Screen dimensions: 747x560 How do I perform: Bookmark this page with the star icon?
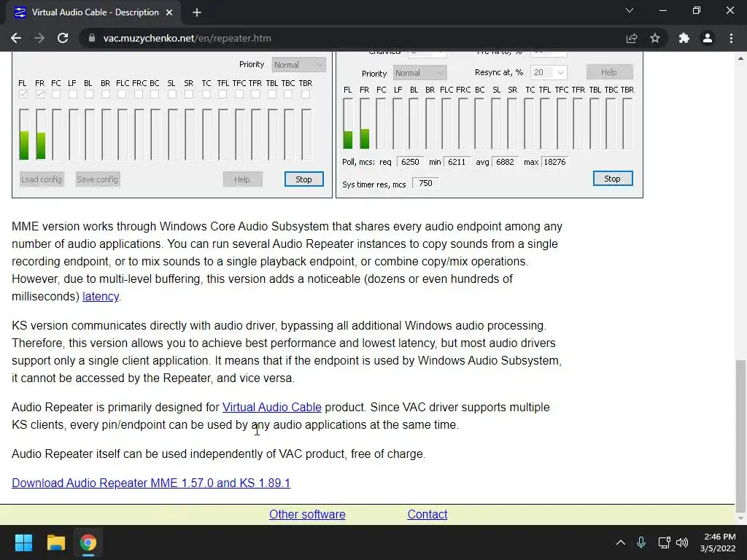coord(655,38)
